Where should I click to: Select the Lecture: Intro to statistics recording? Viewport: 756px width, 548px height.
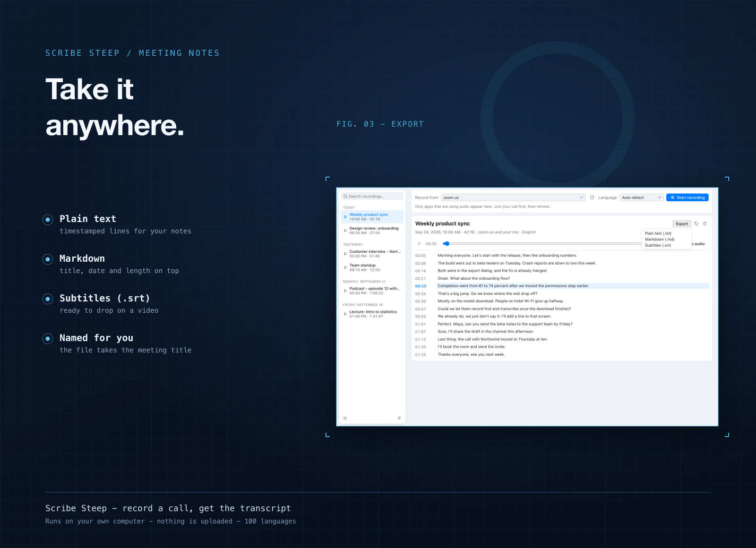372,314
